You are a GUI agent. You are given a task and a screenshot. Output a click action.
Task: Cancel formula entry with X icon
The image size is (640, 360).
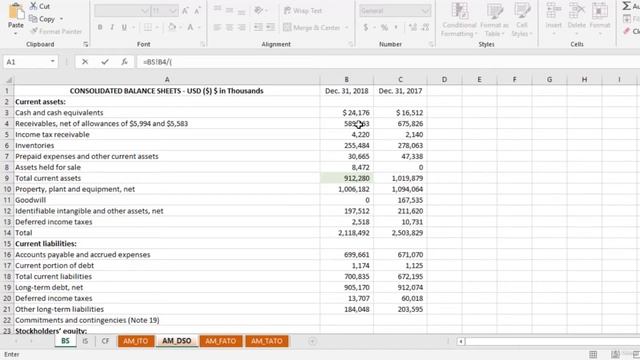[85, 62]
